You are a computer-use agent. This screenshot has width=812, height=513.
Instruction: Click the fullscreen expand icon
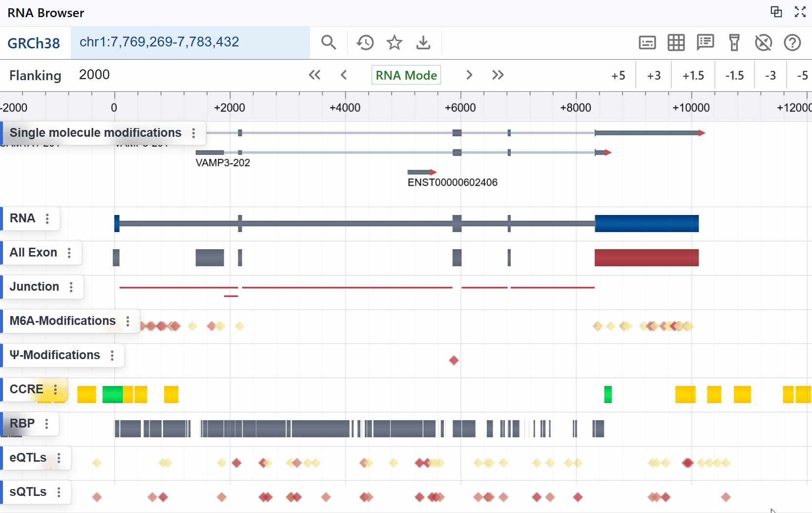800,12
